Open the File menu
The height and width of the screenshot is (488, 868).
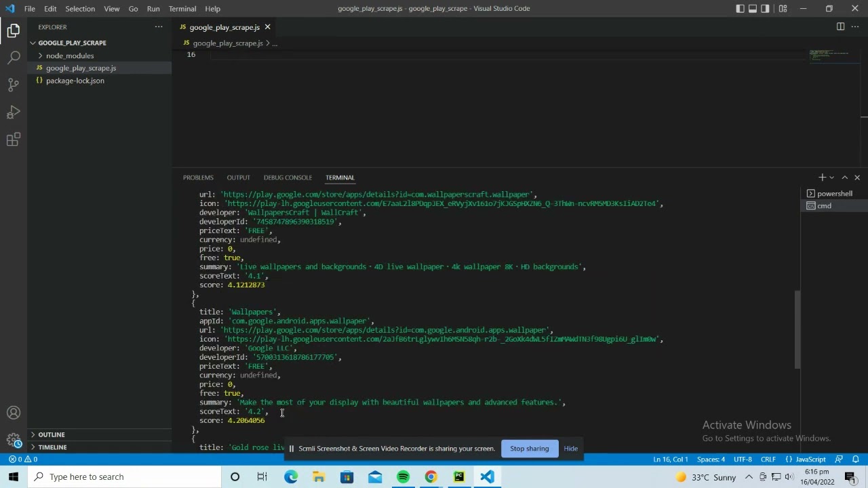pos(30,9)
